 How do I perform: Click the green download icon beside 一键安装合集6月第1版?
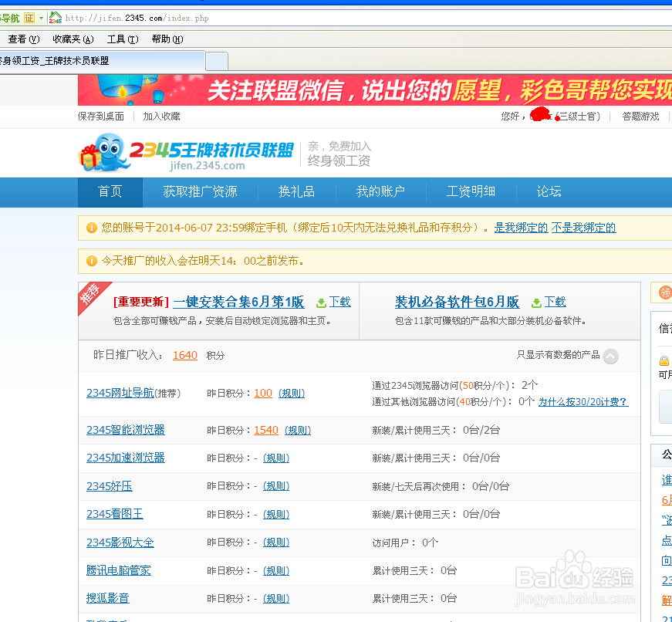pyautogui.click(x=322, y=303)
